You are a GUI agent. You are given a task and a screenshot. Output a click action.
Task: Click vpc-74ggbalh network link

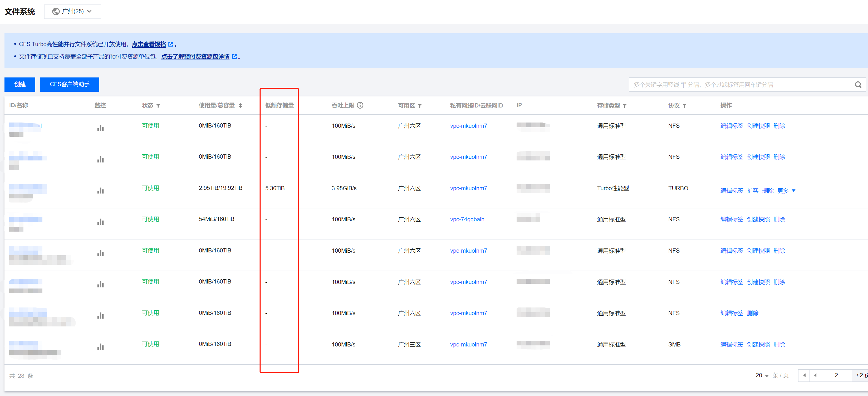tap(467, 219)
